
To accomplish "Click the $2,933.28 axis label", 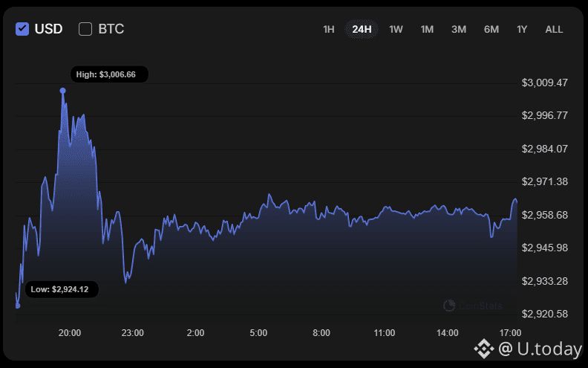I will click(544, 281).
